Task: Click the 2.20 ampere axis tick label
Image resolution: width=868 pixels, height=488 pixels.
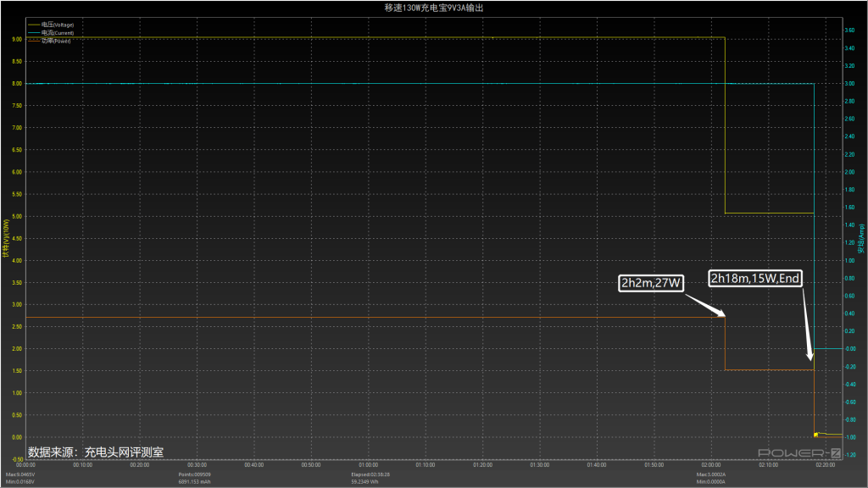Action: click(x=849, y=154)
